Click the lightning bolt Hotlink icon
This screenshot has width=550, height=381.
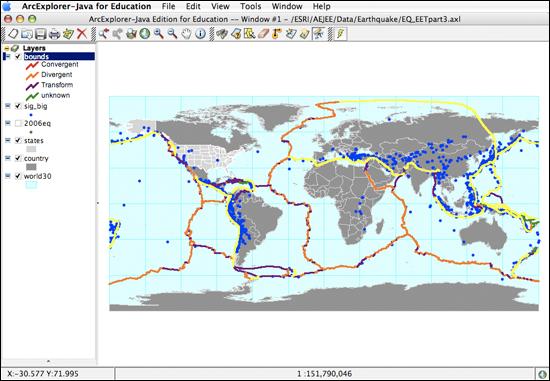[340, 34]
